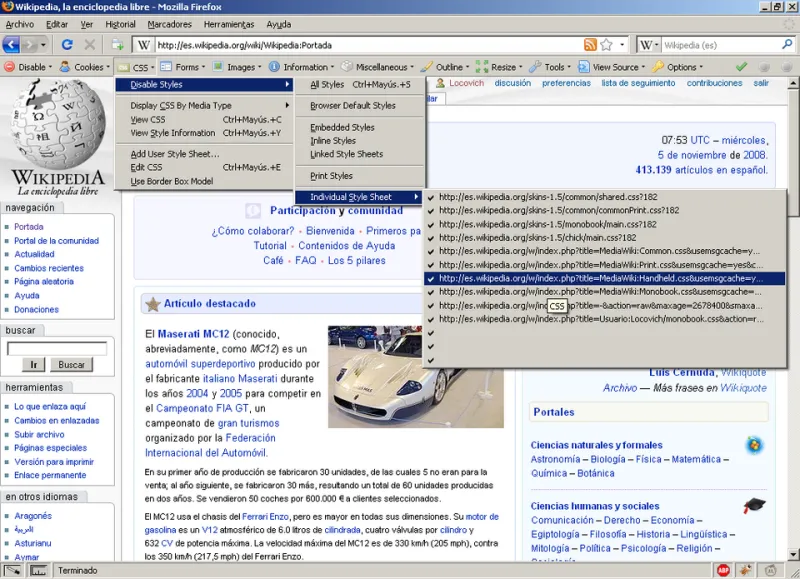Click the URL address bar
This screenshot has width=800, height=579.
click(369, 45)
